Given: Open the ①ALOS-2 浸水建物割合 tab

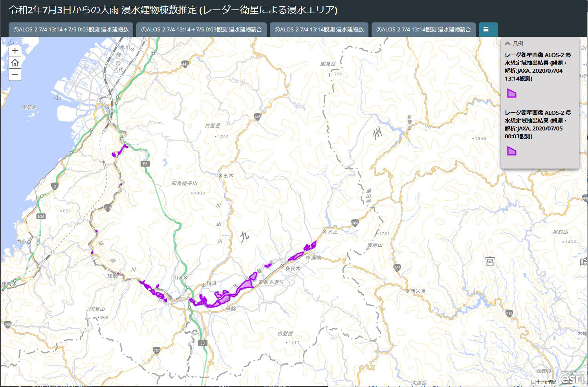Looking at the screenshot, I should [201, 29].
